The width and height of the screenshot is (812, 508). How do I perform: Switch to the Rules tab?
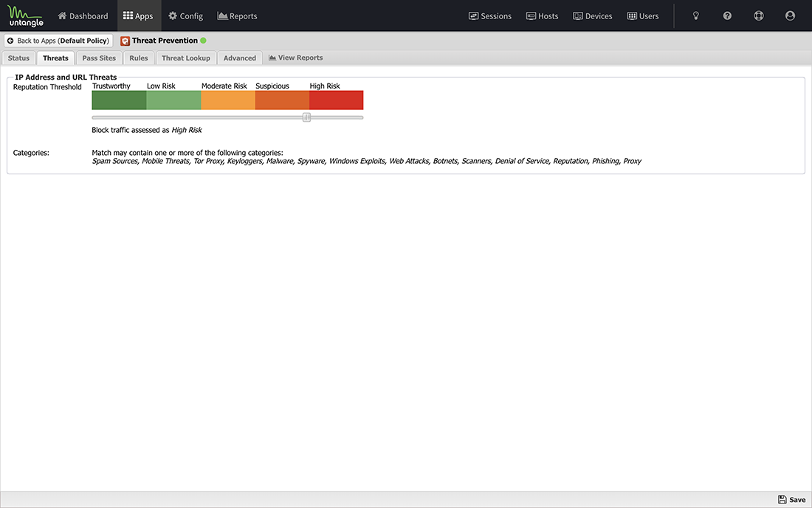tap(139, 58)
